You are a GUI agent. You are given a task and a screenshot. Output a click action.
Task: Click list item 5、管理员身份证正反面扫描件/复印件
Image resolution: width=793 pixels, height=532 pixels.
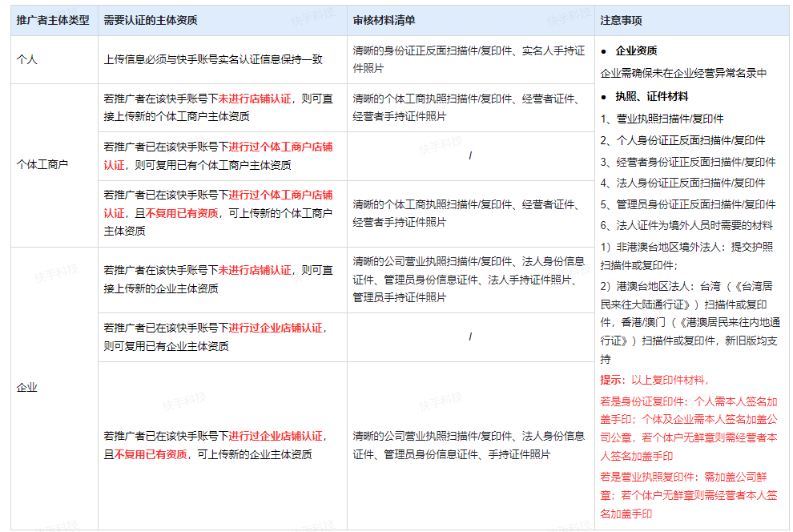point(688,205)
